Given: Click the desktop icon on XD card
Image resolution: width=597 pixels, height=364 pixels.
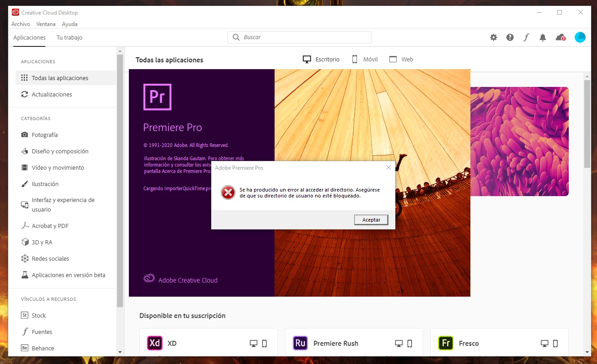Looking at the screenshot, I should [254, 344].
